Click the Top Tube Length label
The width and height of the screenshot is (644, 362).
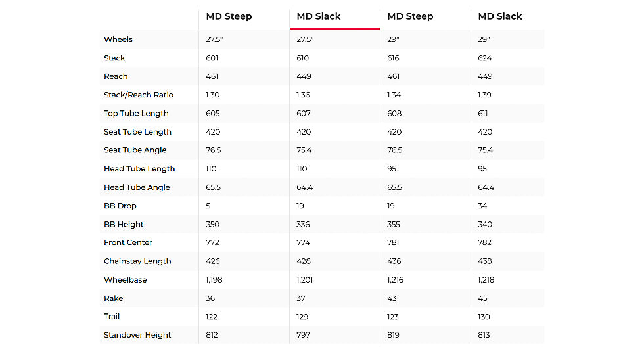[136, 113]
